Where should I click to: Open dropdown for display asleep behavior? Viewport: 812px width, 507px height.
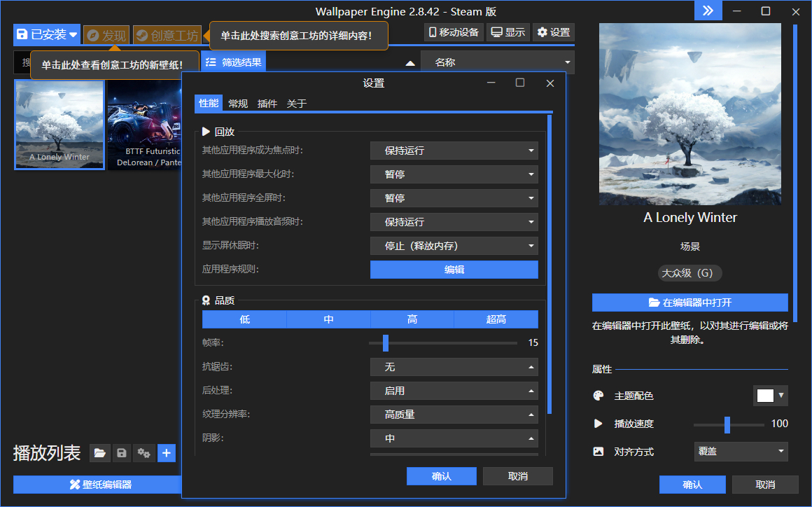pos(454,246)
